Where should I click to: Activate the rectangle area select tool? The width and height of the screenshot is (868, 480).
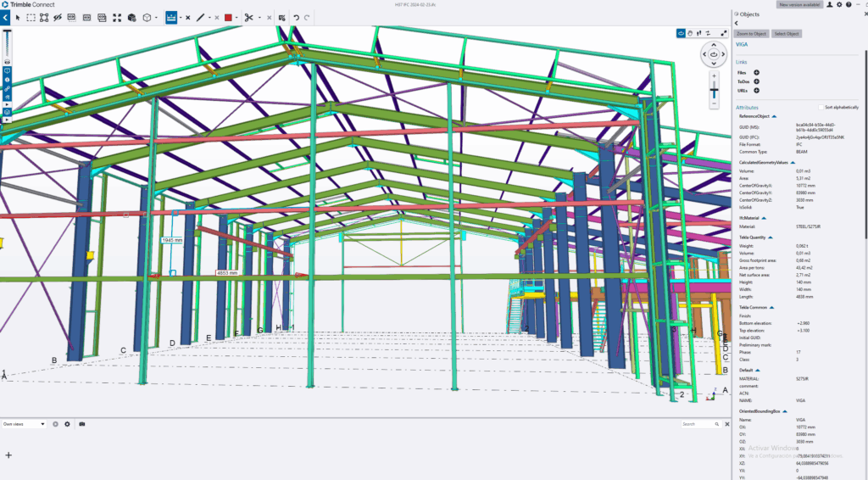pos(31,17)
